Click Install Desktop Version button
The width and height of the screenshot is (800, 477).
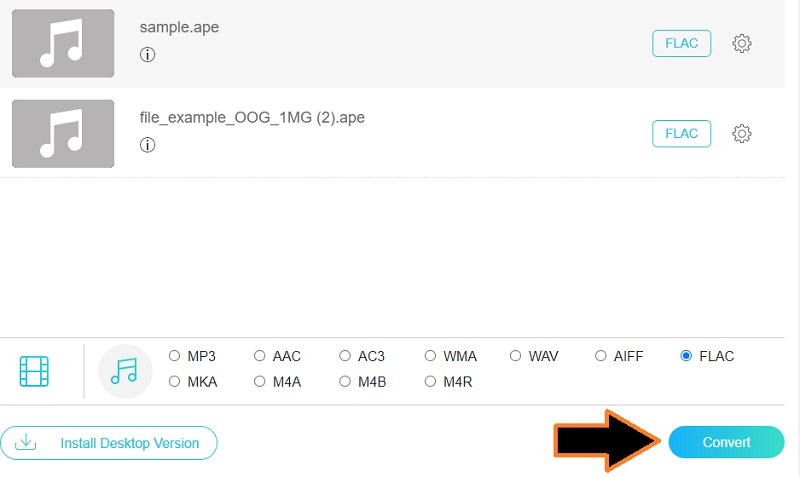[109, 443]
